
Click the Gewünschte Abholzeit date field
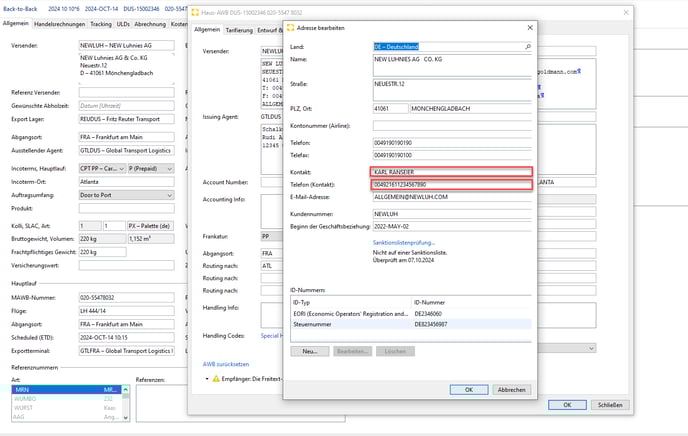click(x=126, y=106)
